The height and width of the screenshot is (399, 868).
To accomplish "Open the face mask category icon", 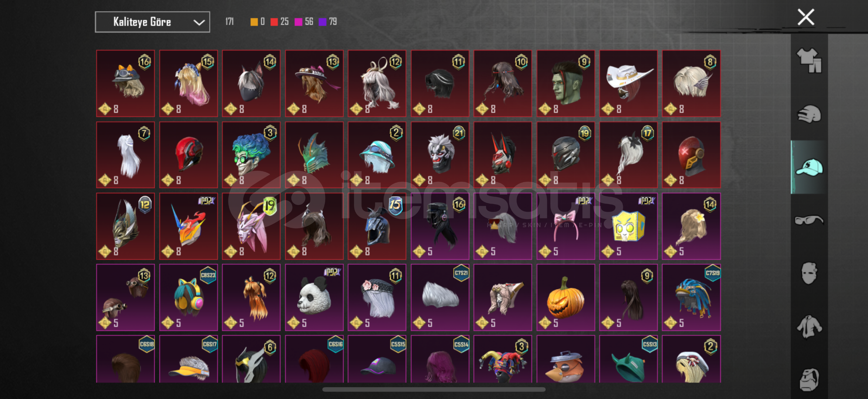I will 809,273.
